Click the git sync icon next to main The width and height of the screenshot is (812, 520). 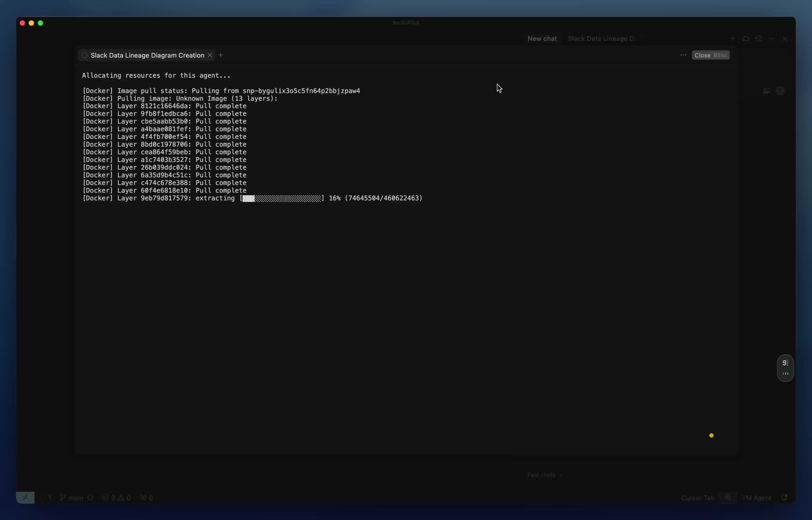(90, 498)
